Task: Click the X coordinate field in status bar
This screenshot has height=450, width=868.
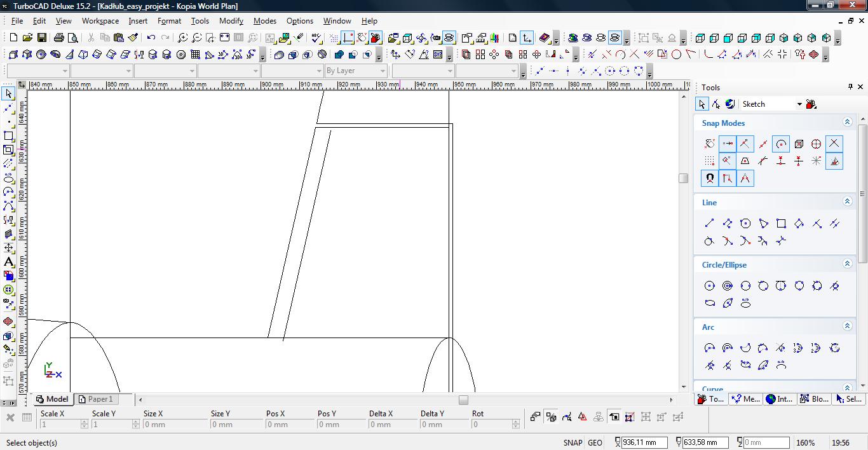Action: tap(644, 442)
